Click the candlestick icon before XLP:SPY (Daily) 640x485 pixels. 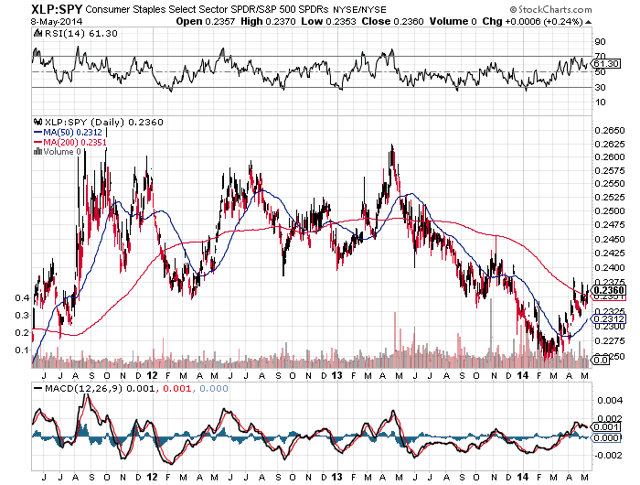[x=39, y=122]
